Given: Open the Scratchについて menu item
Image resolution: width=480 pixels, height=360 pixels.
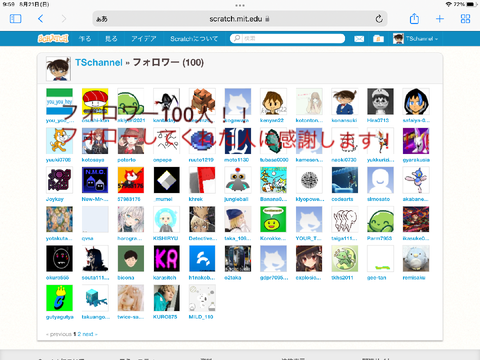Looking at the screenshot, I should (194, 39).
